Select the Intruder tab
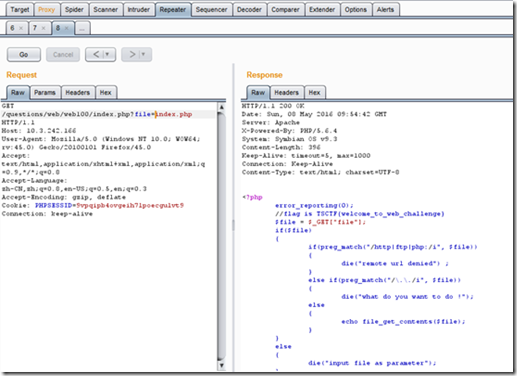The image size is (517, 376). pos(139,9)
